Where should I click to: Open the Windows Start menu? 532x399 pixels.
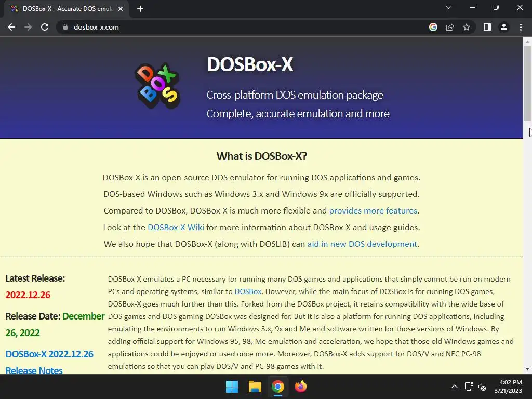(x=232, y=387)
